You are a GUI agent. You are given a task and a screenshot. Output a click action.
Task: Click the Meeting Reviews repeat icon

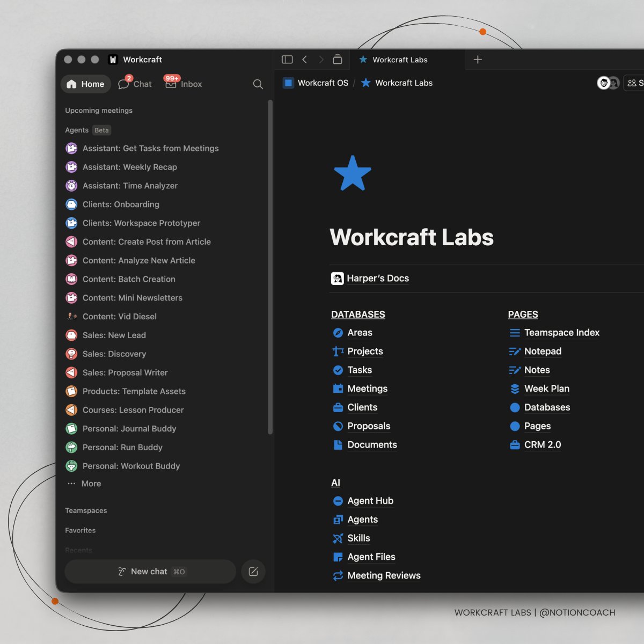(338, 576)
